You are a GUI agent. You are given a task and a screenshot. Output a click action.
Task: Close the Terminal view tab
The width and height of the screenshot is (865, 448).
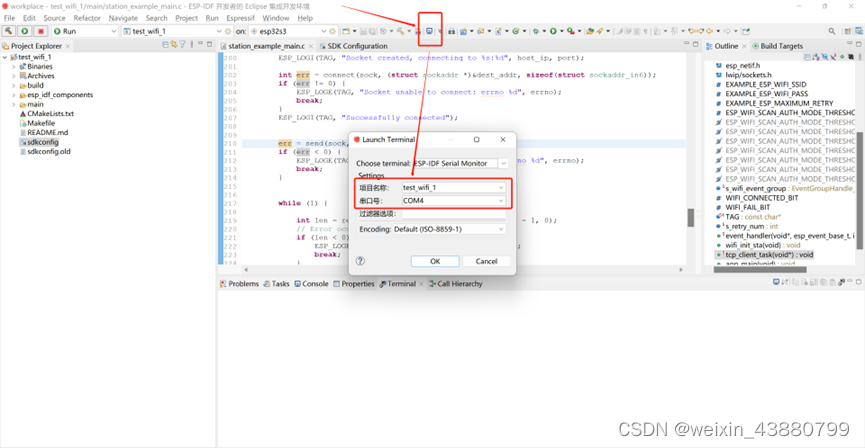pos(422,284)
